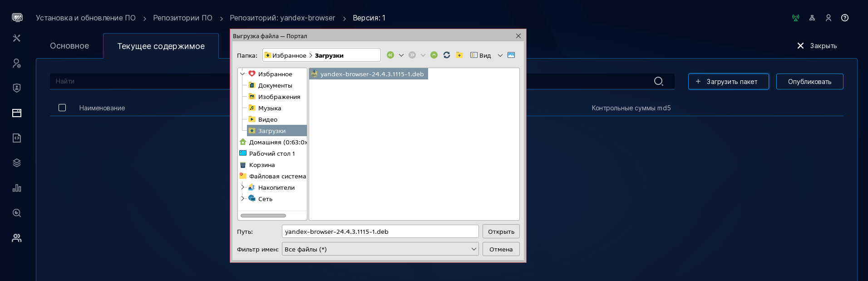Collapse the Избранное tree node

[x=242, y=74]
